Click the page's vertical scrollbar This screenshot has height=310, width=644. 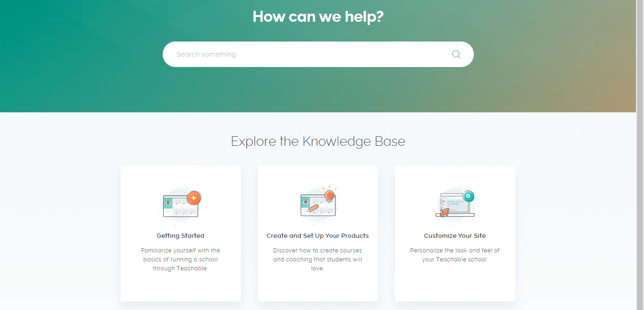pyautogui.click(x=640, y=155)
